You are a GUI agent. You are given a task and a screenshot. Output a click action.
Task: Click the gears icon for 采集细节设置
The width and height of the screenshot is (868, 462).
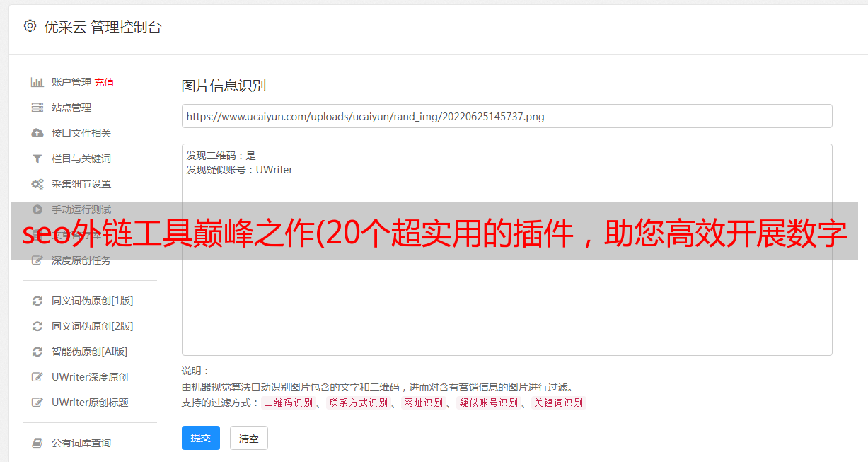(x=37, y=184)
